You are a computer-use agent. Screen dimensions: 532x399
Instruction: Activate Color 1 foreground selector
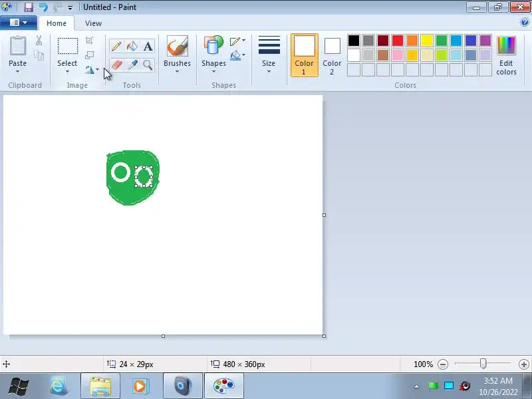click(305, 55)
